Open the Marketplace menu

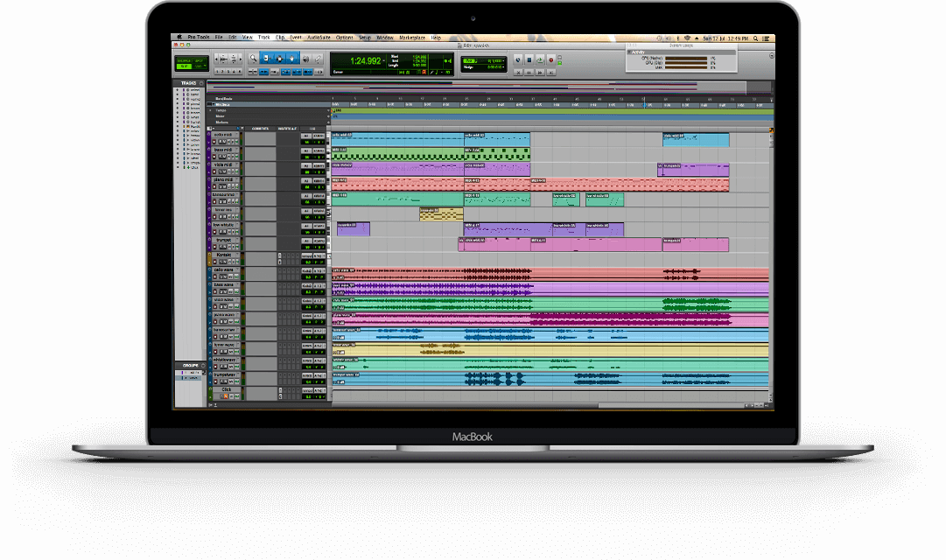point(411,38)
